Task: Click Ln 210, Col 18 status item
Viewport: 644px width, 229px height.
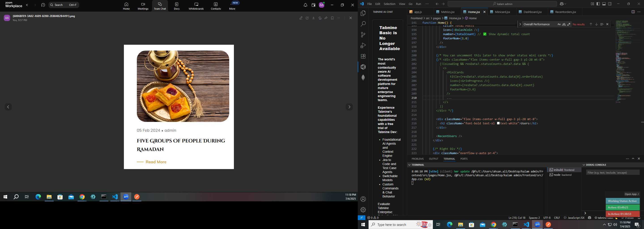Action: tap(517, 218)
